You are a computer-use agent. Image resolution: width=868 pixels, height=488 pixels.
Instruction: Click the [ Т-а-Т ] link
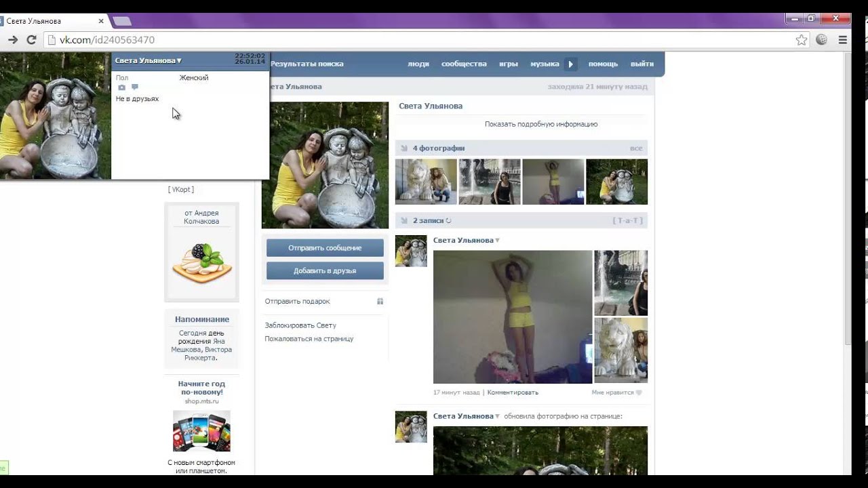627,220
